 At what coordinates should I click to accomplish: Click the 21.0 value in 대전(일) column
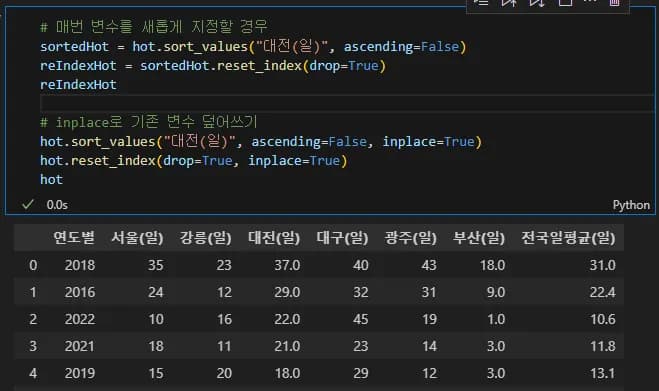click(x=287, y=346)
